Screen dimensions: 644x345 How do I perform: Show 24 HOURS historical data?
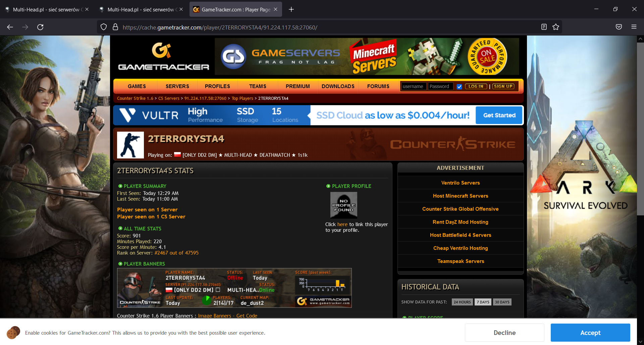[x=462, y=302]
